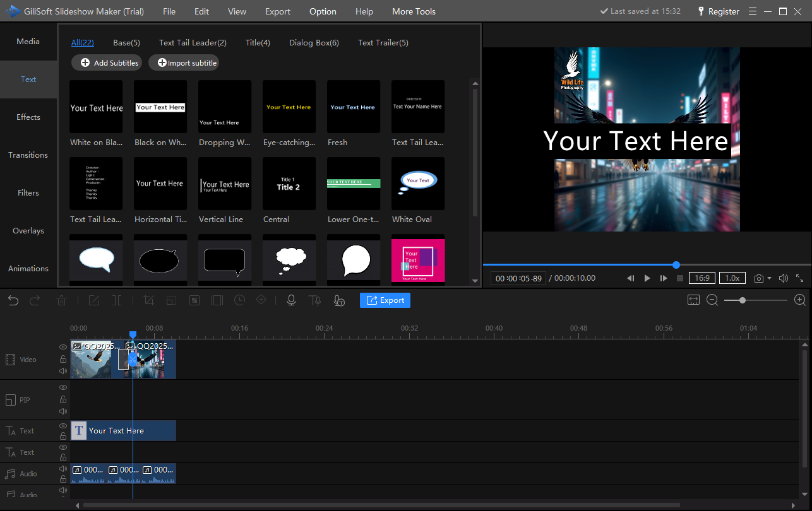Click the preview volume speaker icon
This screenshot has width=812, height=511.
tap(784, 278)
